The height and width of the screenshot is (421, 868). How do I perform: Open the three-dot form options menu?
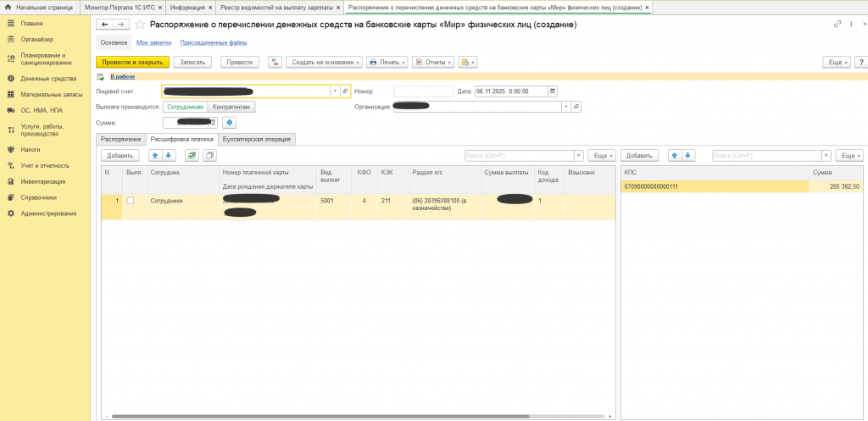pyautogui.click(x=850, y=25)
